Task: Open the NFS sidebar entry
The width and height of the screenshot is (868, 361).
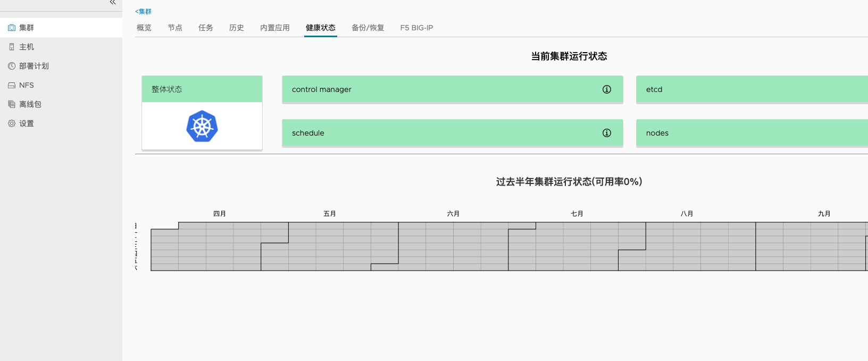Action: tap(61, 85)
